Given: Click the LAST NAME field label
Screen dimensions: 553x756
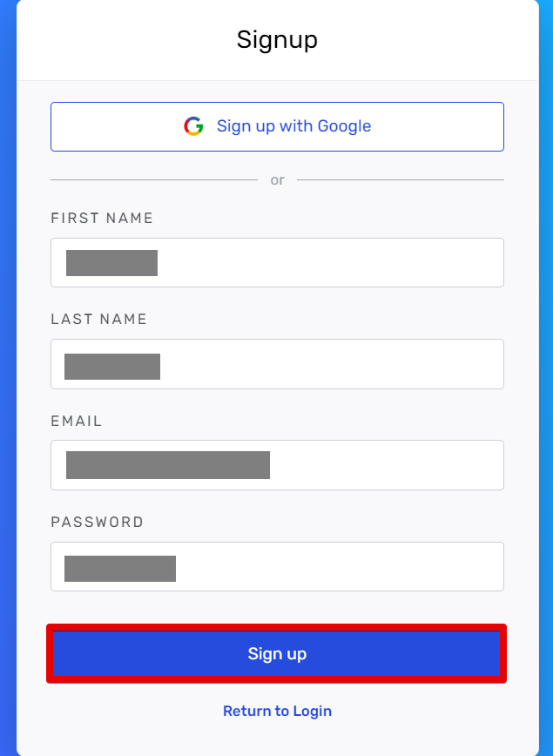Looking at the screenshot, I should tap(98, 319).
